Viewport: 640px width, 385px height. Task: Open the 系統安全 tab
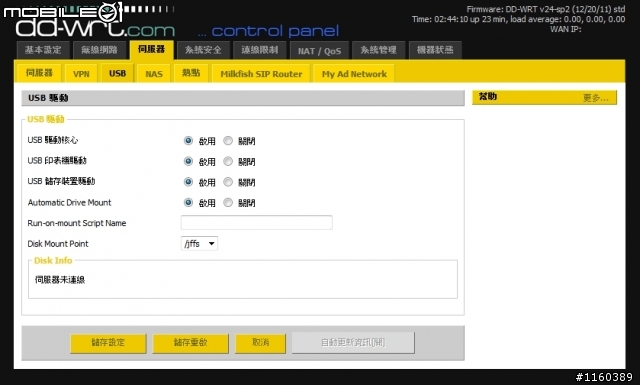pos(203,50)
